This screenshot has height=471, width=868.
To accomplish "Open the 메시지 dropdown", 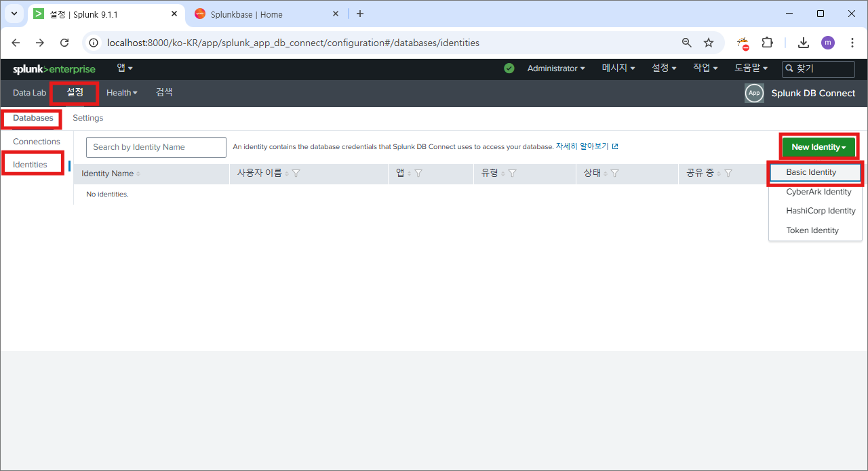I will 618,68.
